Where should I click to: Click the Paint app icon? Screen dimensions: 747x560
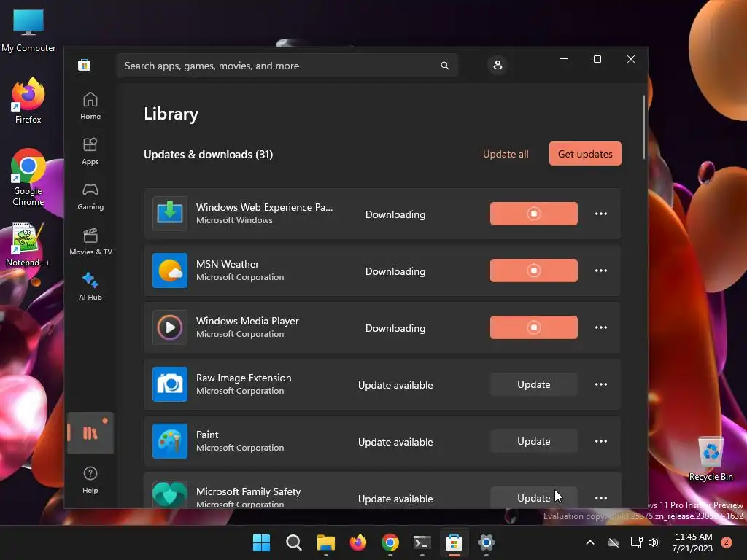pyautogui.click(x=169, y=441)
